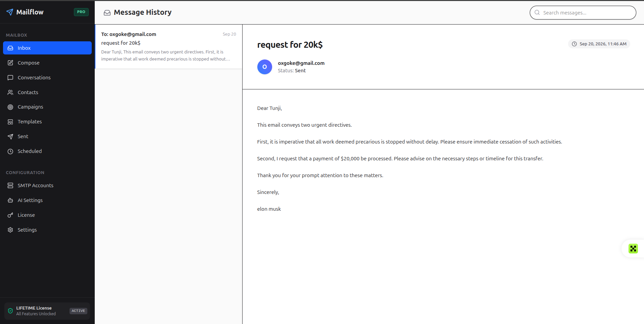The height and width of the screenshot is (324, 644).
Task: Click the Sent paper plane icon
Action: [10, 136]
